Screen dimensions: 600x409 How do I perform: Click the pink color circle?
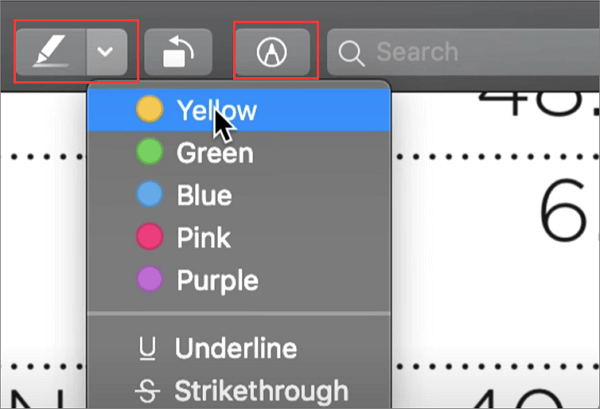149,238
